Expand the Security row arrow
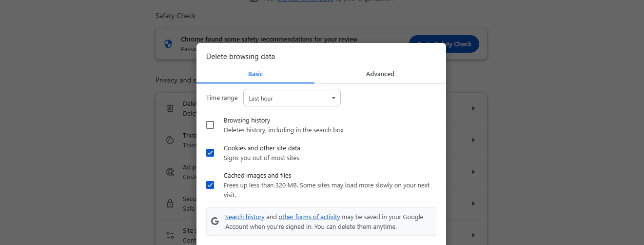This screenshot has width=644, height=245. coord(473,204)
